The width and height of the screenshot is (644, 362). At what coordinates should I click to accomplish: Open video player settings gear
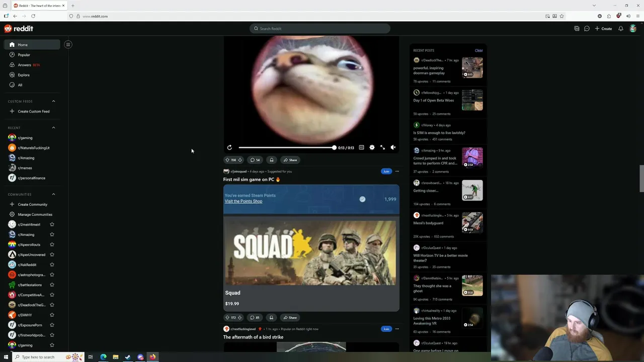click(372, 147)
